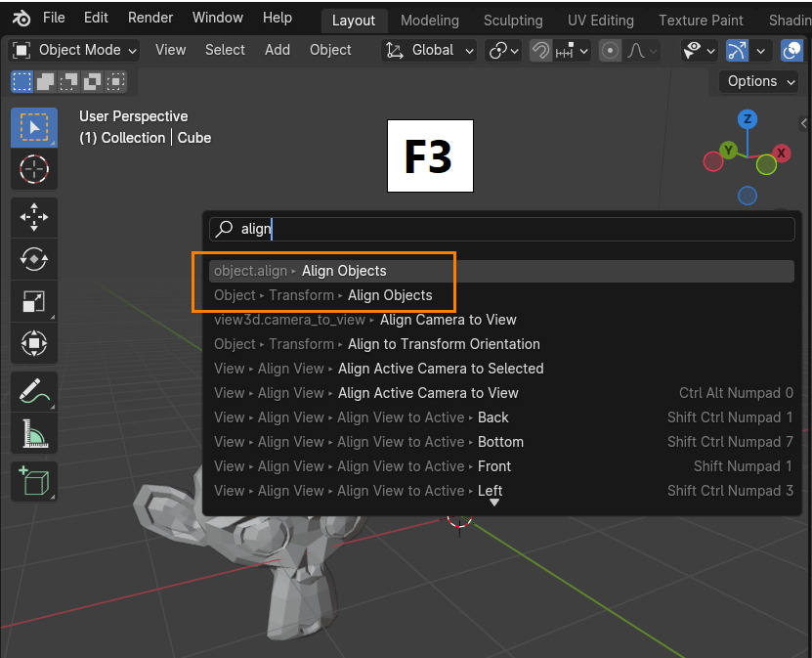
Task: Select the Add Cube tool
Action: pyautogui.click(x=34, y=481)
